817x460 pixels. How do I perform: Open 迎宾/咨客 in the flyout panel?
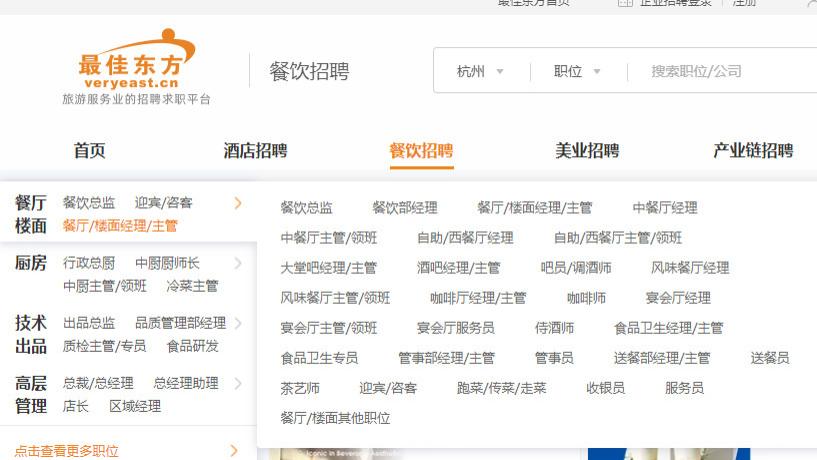click(388, 388)
